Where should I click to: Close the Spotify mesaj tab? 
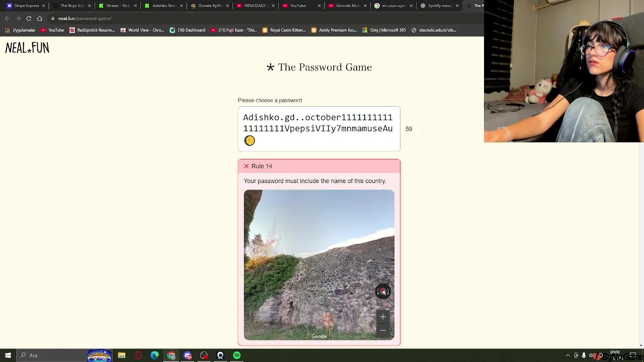pyautogui.click(x=457, y=6)
